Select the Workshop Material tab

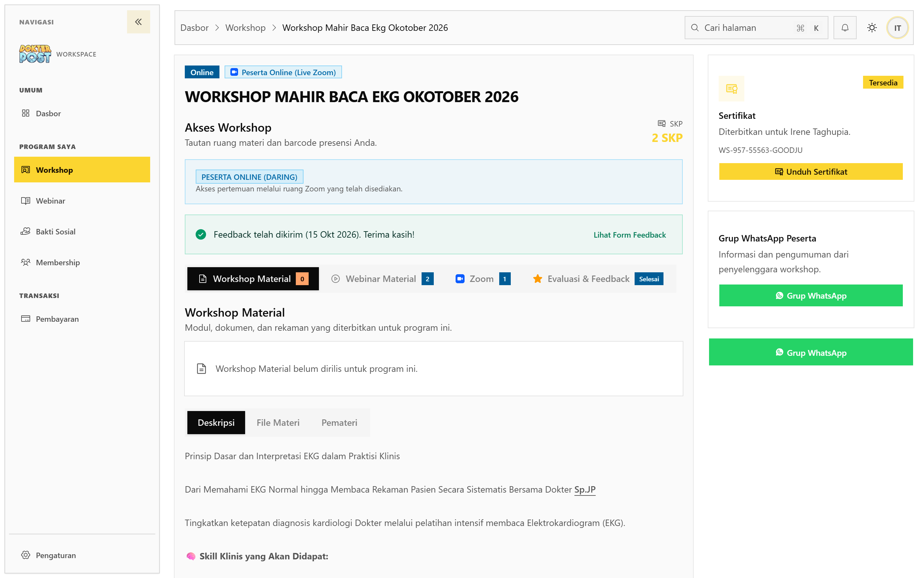click(x=253, y=279)
